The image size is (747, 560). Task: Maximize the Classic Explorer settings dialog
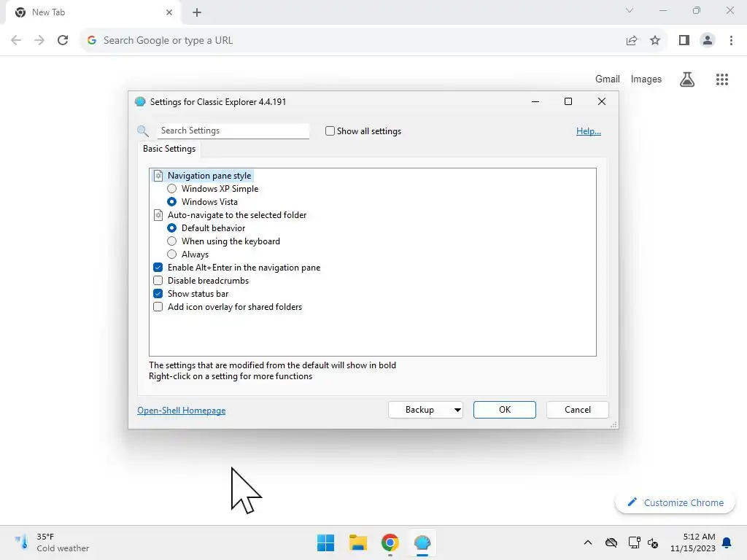click(568, 101)
